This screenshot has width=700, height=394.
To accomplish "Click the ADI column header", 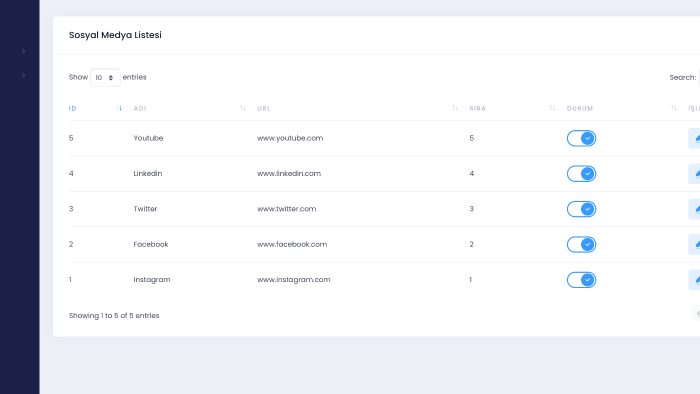I will click(x=140, y=108).
